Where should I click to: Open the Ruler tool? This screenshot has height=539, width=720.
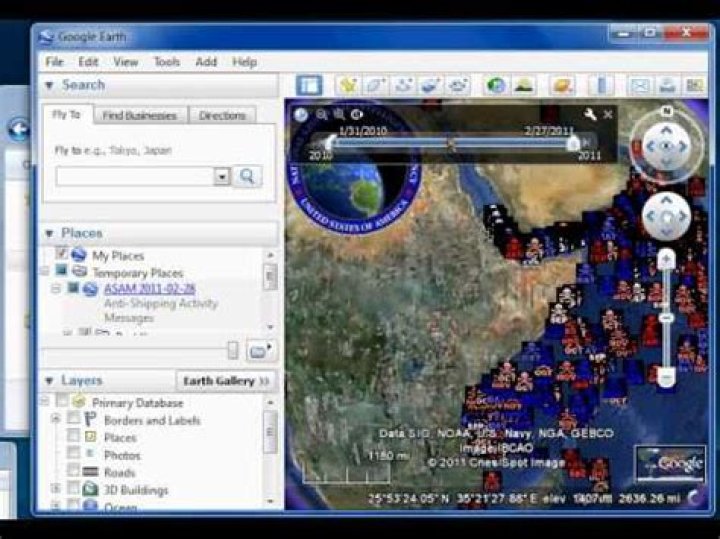[x=601, y=85]
